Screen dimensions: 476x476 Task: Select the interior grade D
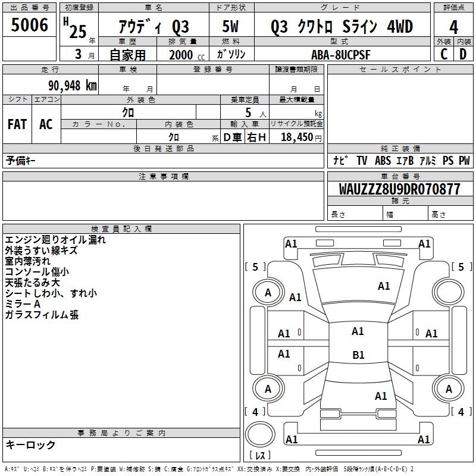463,54
